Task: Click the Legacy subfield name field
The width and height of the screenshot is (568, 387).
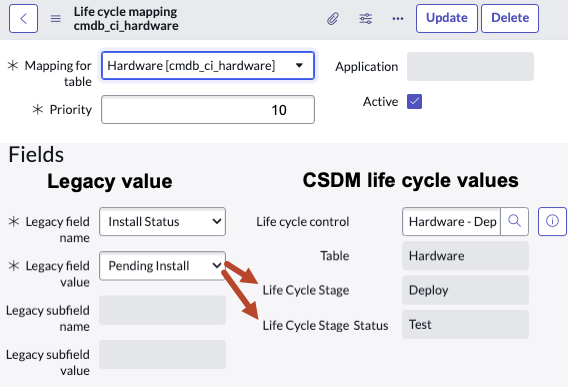Action: tap(162, 310)
